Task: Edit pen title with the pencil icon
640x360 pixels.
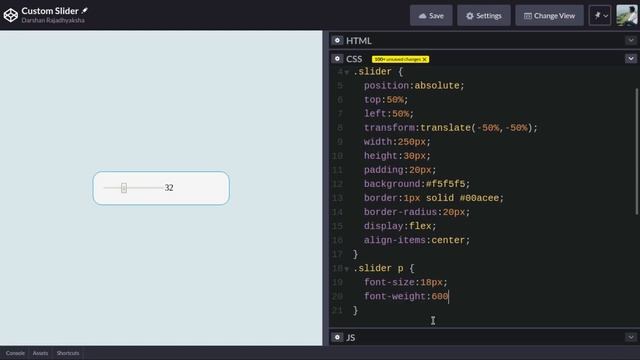Action: (x=84, y=11)
